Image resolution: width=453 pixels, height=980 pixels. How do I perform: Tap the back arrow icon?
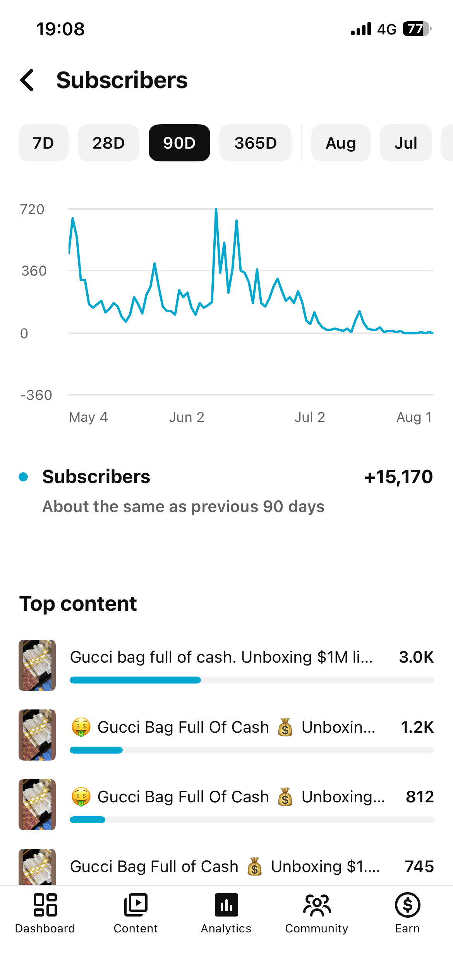point(27,80)
